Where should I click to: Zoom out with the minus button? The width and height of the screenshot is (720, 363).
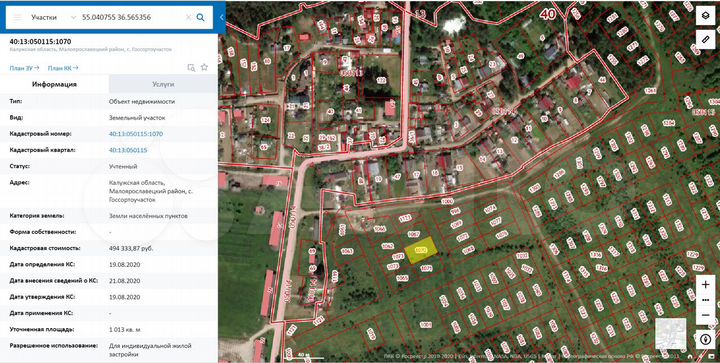(x=705, y=315)
